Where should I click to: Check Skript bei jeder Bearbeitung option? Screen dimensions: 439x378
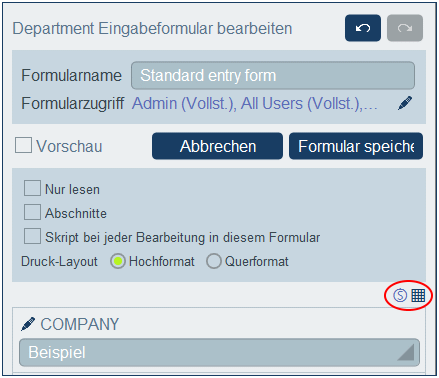pyautogui.click(x=32, y=236)
